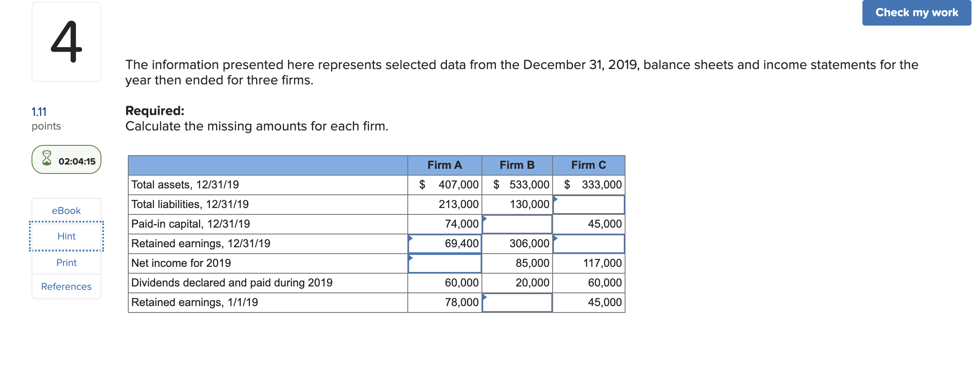Click the 02:04:15 countdown timer

coord(77,161)
